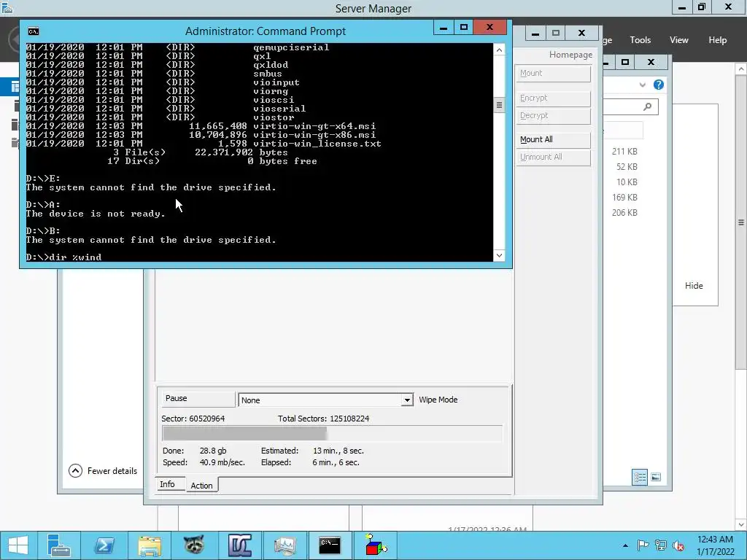Viewport: 747px width, 560px height.
Task: Click the command line input area
Action: tap(259, 257)
